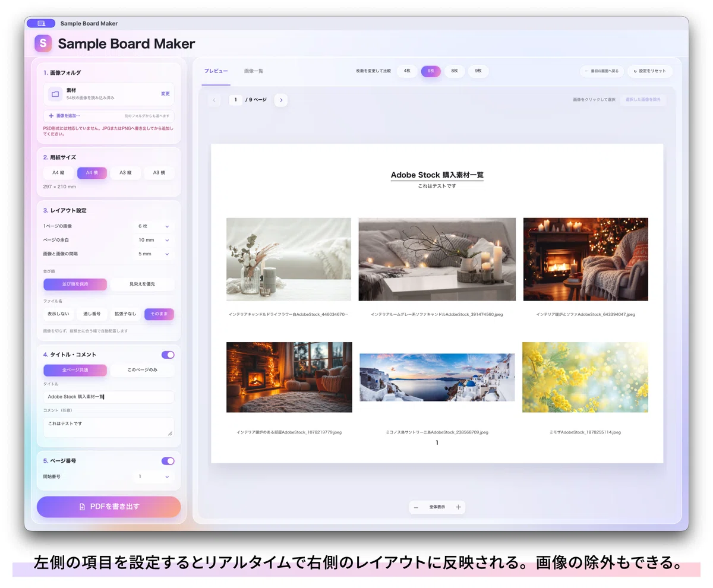Set file name to 表示しない

tap(58, 314)
